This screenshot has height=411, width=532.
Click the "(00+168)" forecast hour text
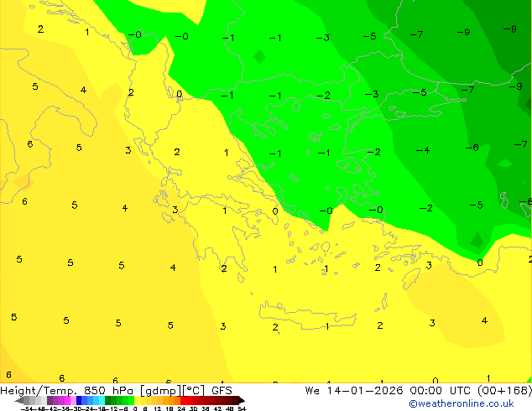(x=504, y=391)
